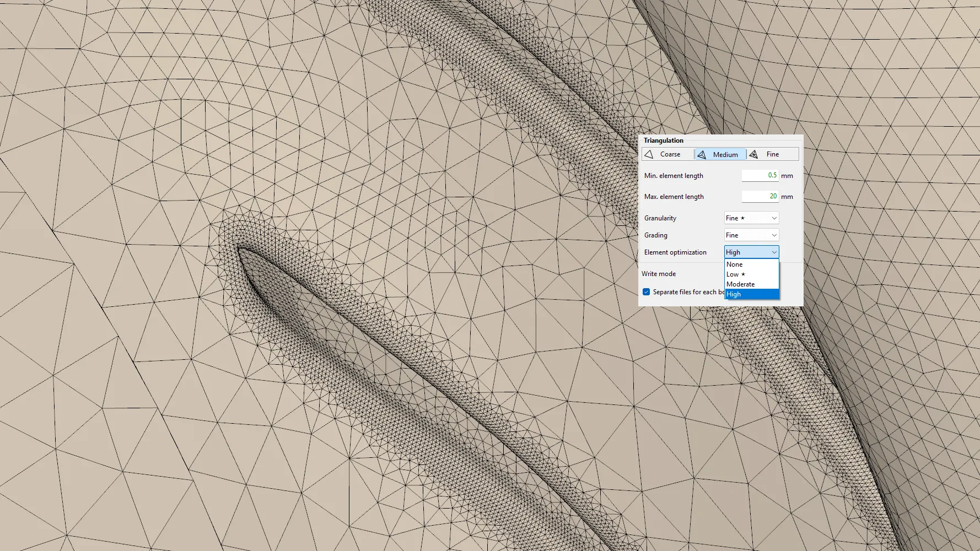Edit the Max. element length field
980x551 pixels.
(x=760, y=196)
